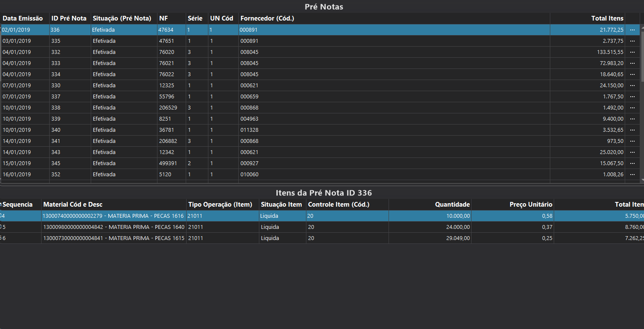Sort by the Preço Unitário column header
The height and width of the screenshot is (329, 644).
(513, 205)
